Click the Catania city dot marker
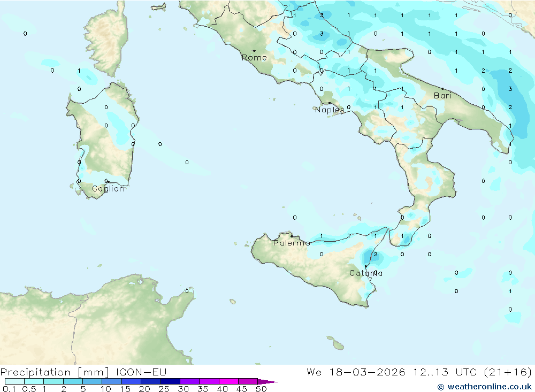Image resolution: width=535 pixels, height=392 pixels. click(x=366, y=266)
